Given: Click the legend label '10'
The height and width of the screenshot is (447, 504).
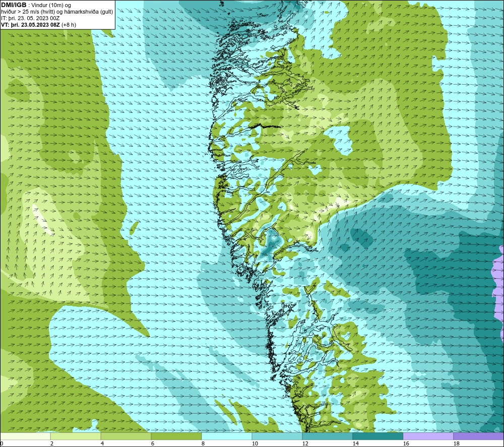Looking at the screenshot, I should [255, 444].
